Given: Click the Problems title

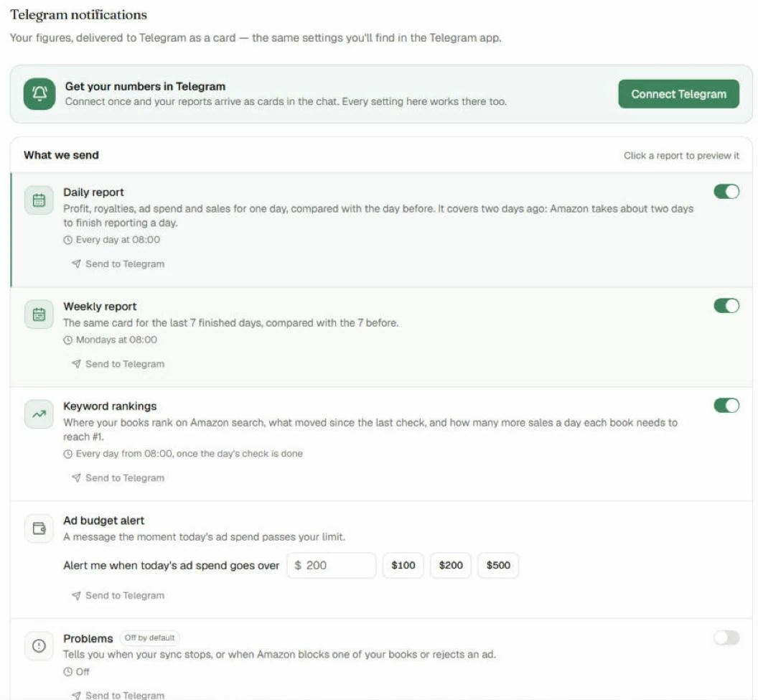Looking at the screenshot, I should pos(88,638).
